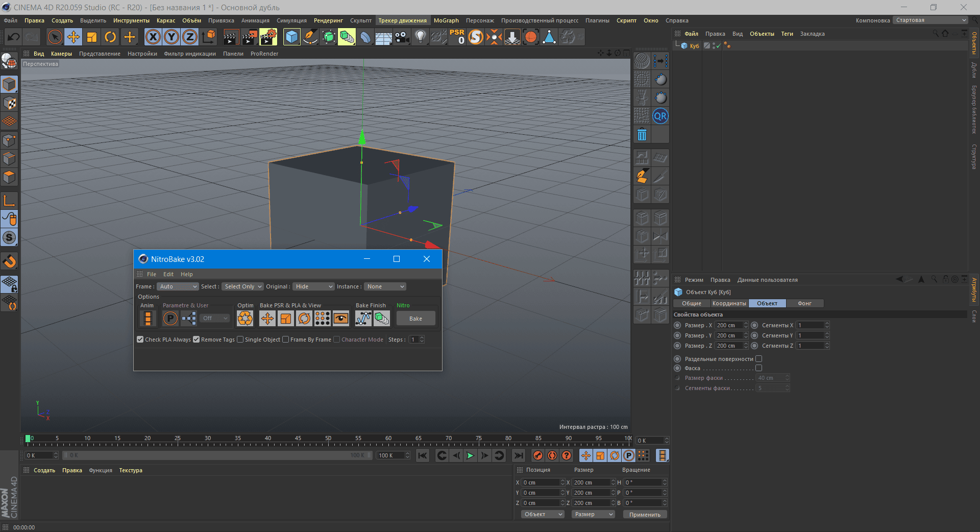This screenshot has height=532, width=980.
Task: Enable the Single Object checkbox
Action: click(240, 340)
